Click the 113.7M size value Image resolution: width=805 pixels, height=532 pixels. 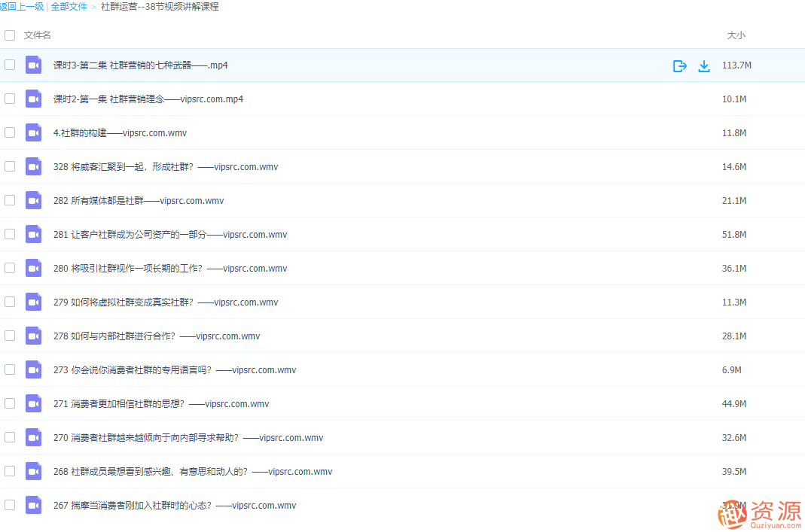click(736, 65)
